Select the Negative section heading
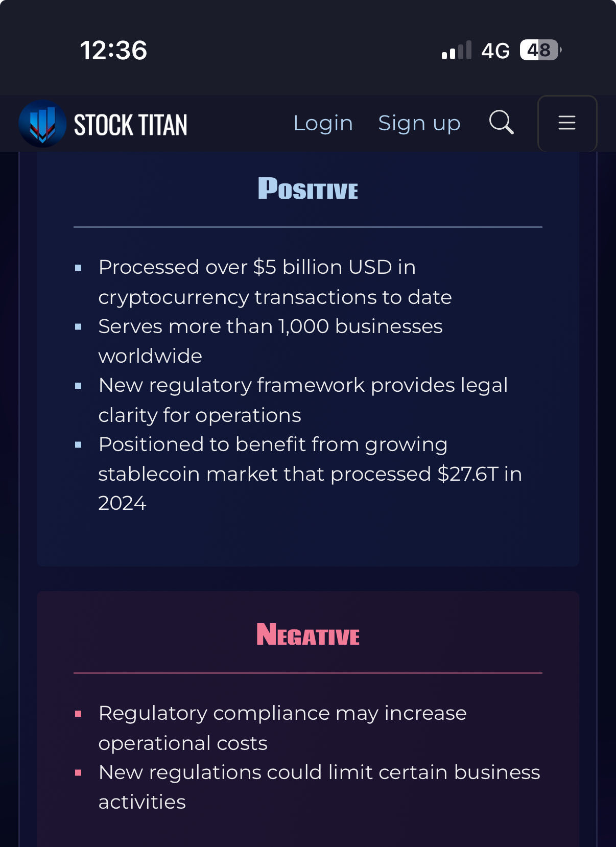The width and height of the screenshot is (616, 847). (x=308, y=634)
